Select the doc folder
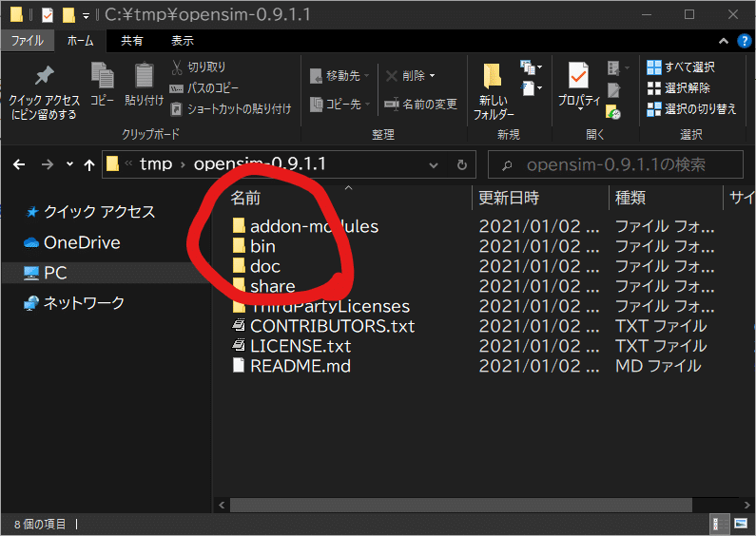The image size is (756, 536). 256,266
